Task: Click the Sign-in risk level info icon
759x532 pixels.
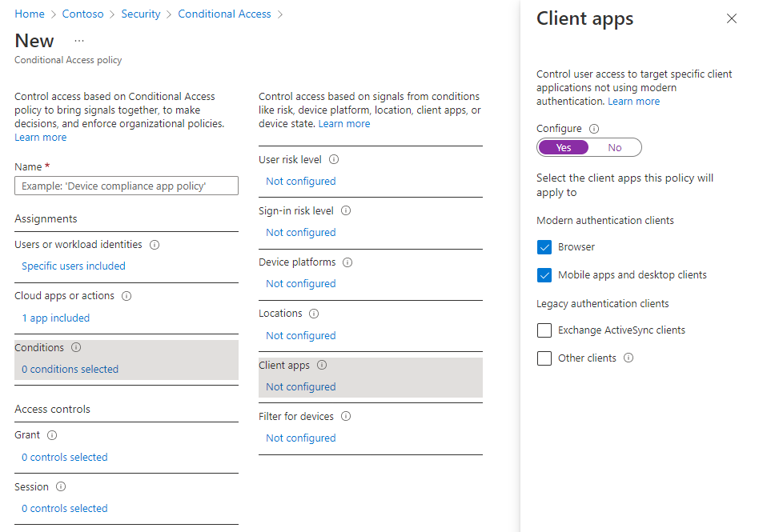Action: 345,210
